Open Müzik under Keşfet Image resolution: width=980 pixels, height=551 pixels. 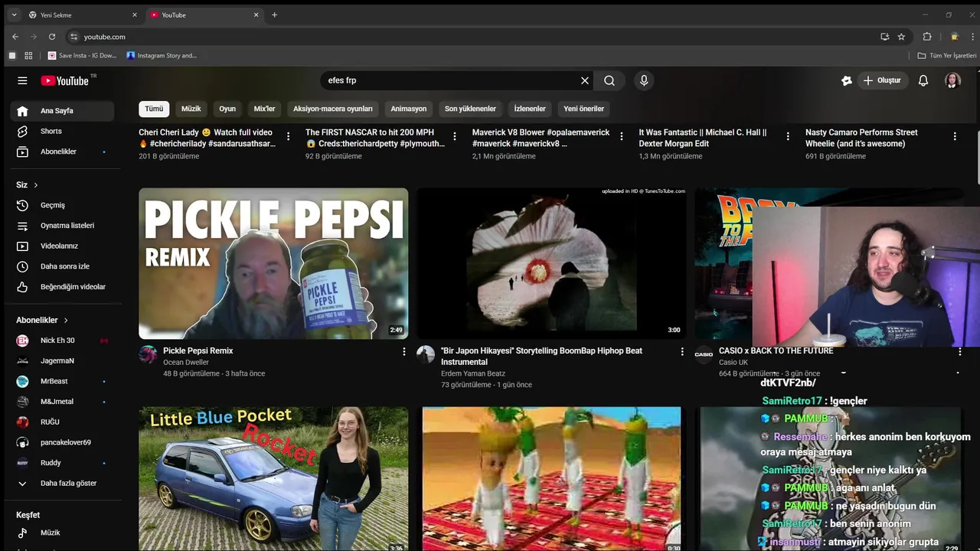pyautogui.click(x=62, y=533)
